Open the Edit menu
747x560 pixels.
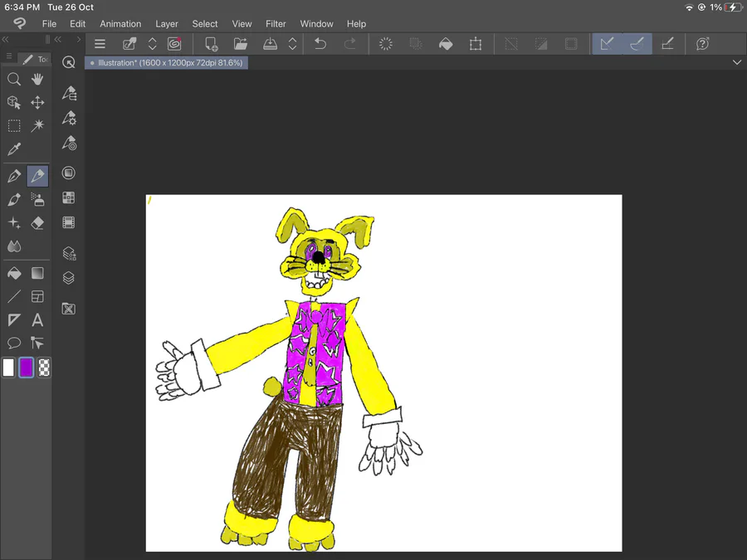[77, 24]
